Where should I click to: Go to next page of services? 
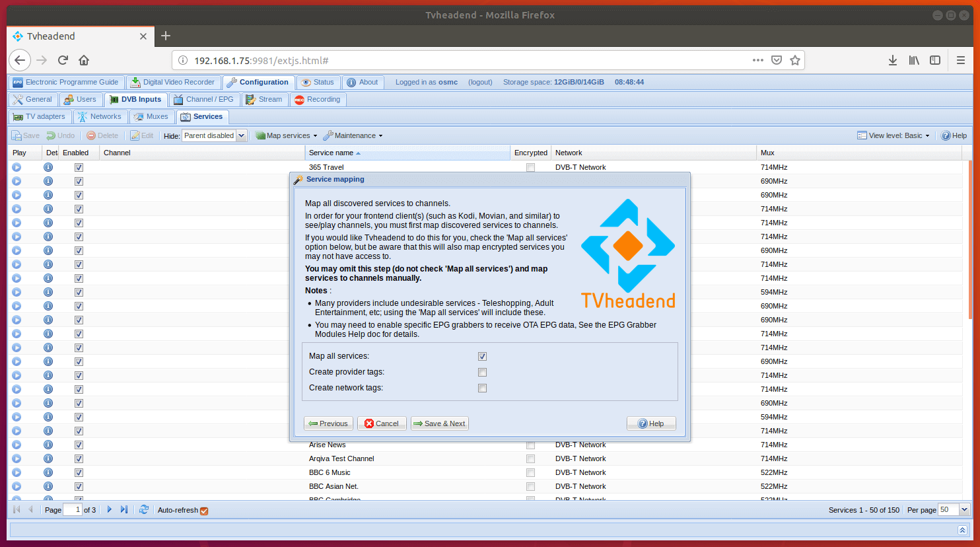[x=110, y=509]
